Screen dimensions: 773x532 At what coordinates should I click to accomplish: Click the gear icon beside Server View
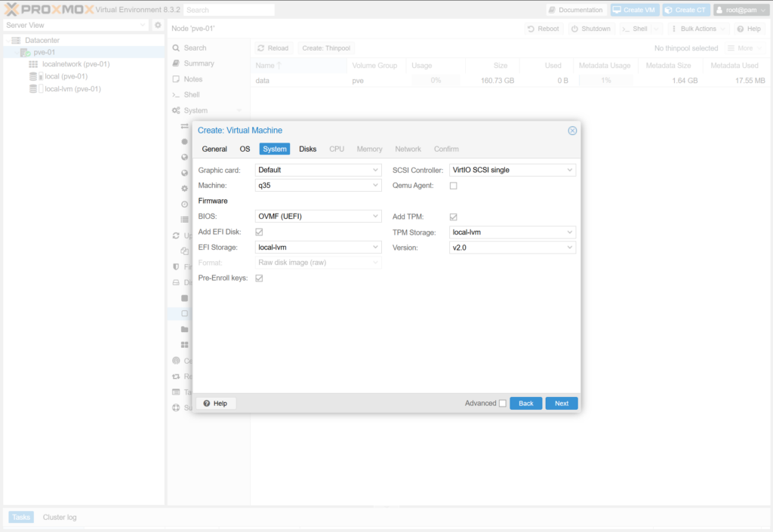coord(158,25)
